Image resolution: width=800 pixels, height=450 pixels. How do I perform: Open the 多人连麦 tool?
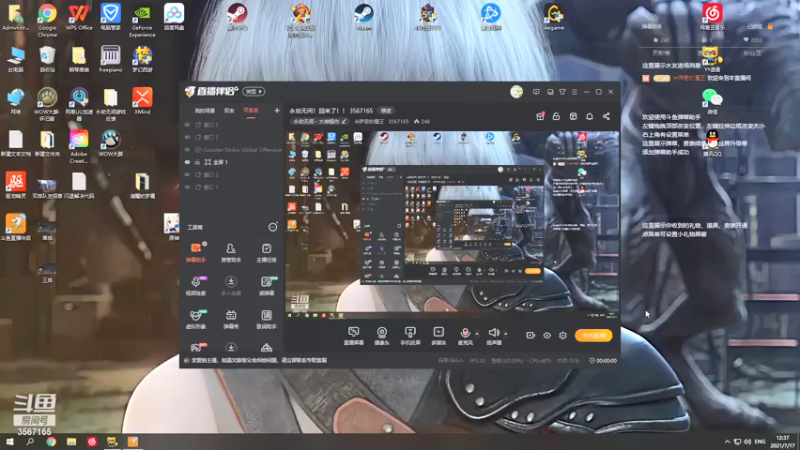(231, 286)
